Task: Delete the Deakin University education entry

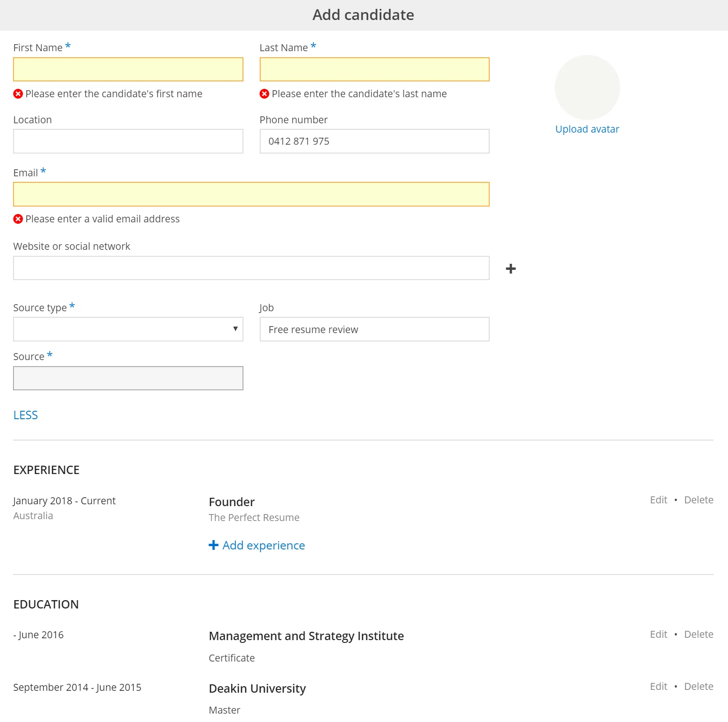Action: (698, 687)
